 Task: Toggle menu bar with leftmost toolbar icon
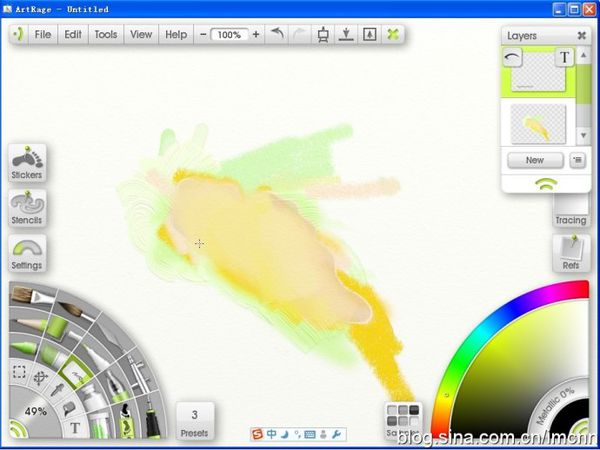(x=18, y=34)
